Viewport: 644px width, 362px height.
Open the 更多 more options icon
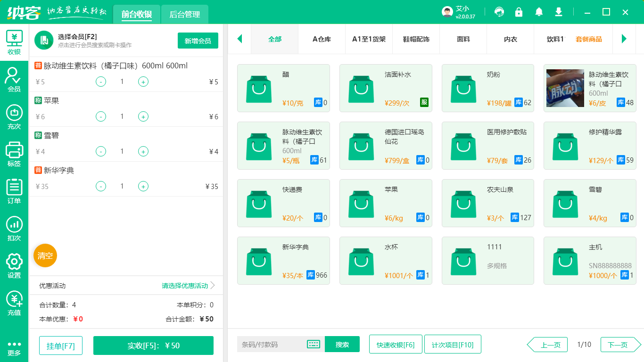point(14,348)
